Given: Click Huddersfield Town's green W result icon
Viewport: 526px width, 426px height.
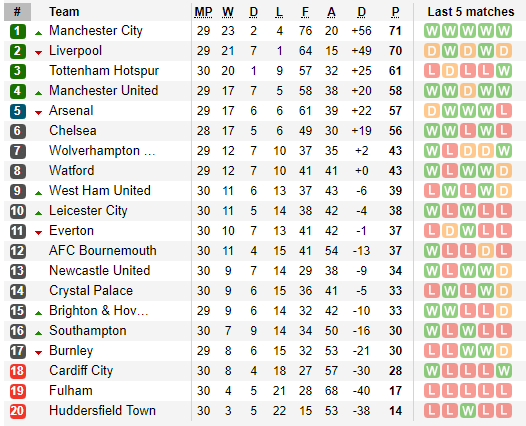Looking at the screenshot, I should [468, 411].
